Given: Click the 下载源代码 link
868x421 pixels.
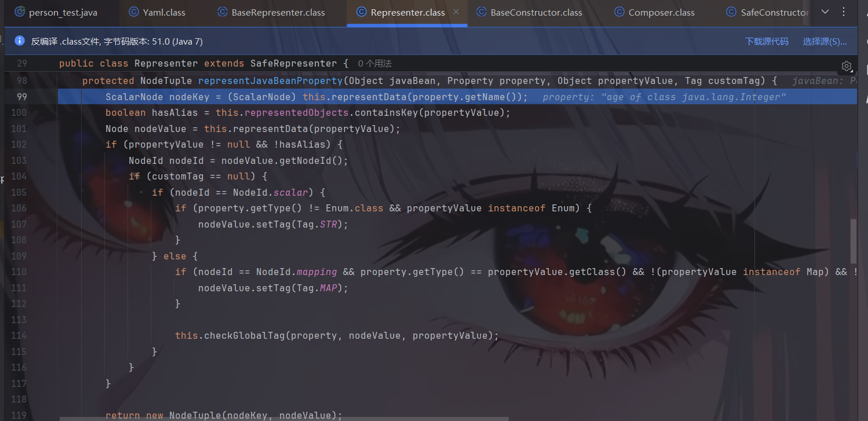Looking at the screenshot, I should click(767, 41).
